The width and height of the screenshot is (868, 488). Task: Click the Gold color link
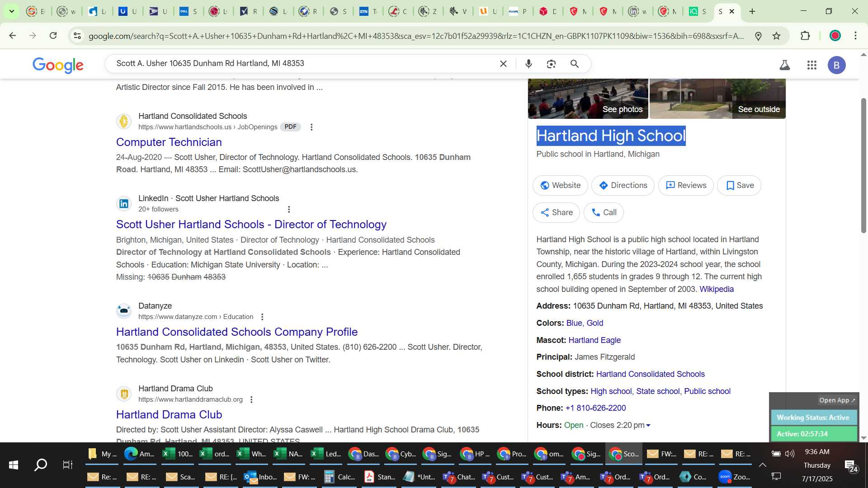pyautogui.click(x=594, y=323)
